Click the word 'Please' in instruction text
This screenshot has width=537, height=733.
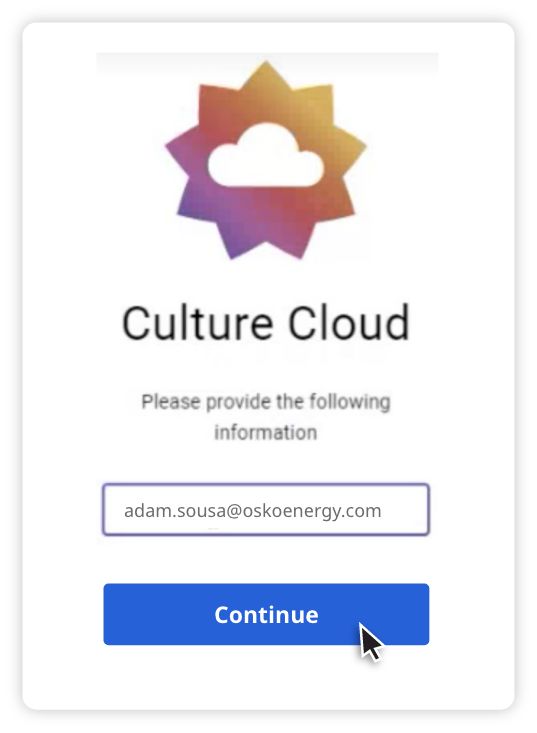click(x=171, y=402)
